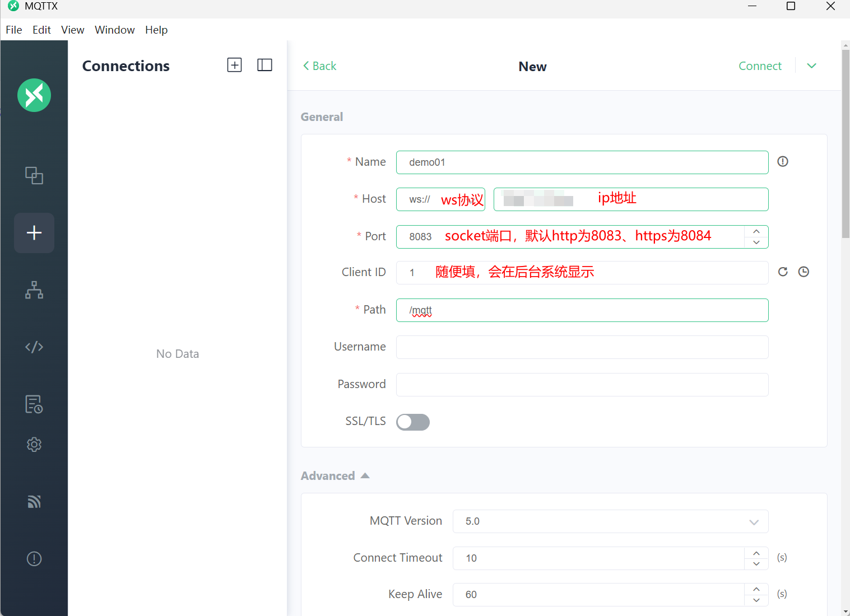Screen dimensions: 850x616
Task: Refresh the Client ID value
Action: tap(783, 272)
